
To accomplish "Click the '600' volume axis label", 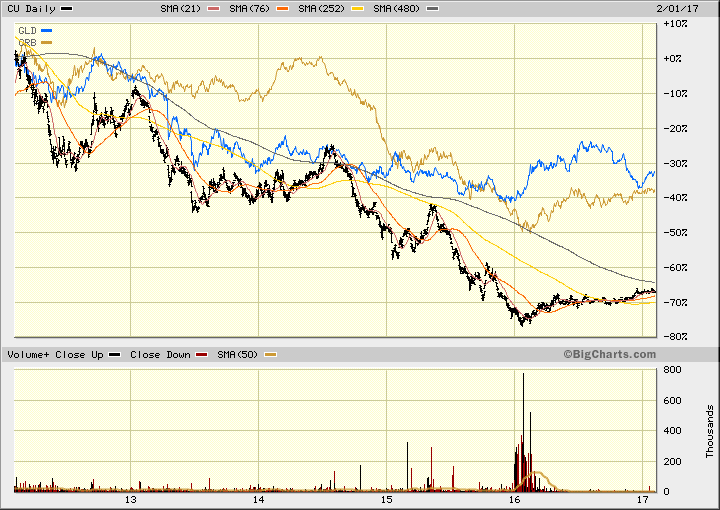I will pyautogui.click(x=673, y=401).
